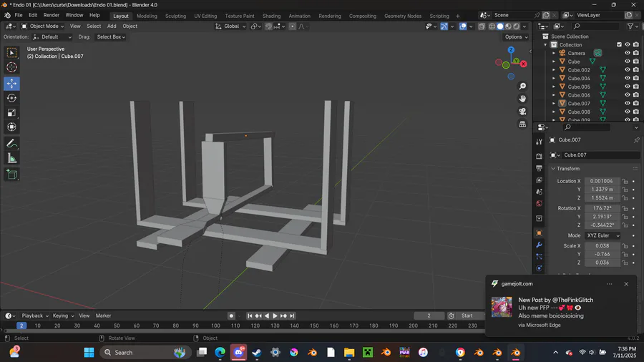Open the Object Mode dropdown

(x=43, y=26)
